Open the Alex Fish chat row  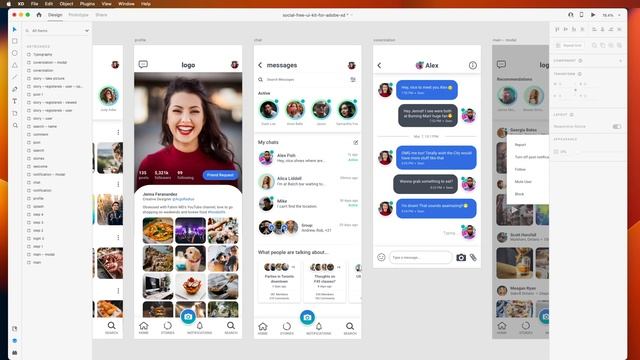(307, 158)
